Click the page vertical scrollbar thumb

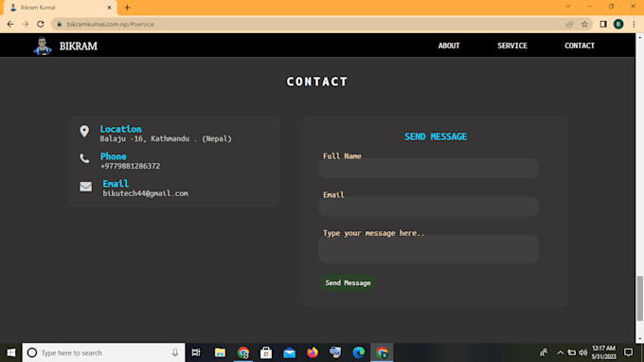pyautogui.click(x=639, y=299)
